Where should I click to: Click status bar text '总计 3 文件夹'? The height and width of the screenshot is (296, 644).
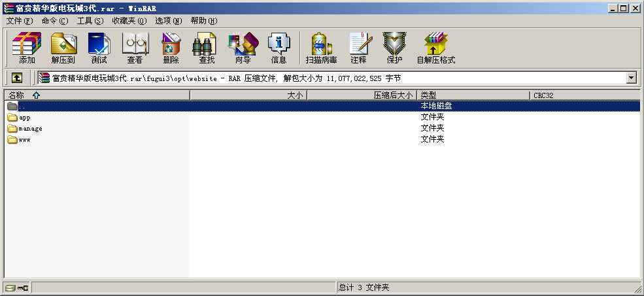(364, 288)
